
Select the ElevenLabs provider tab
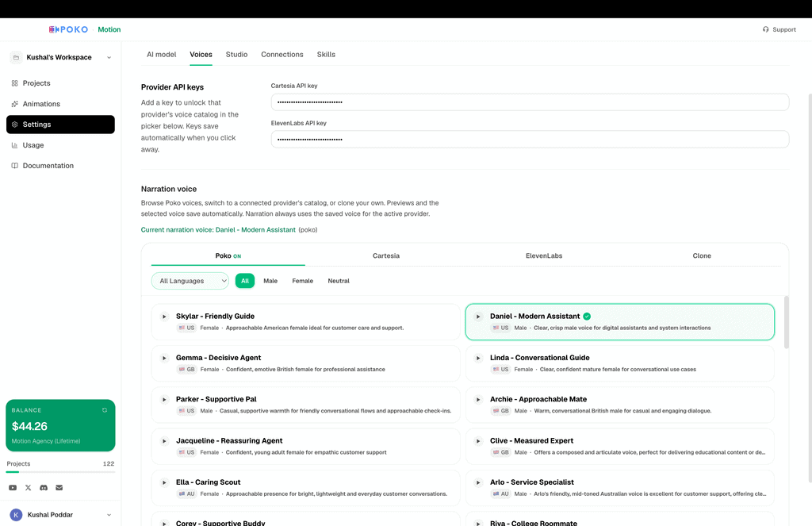point(544,256)
